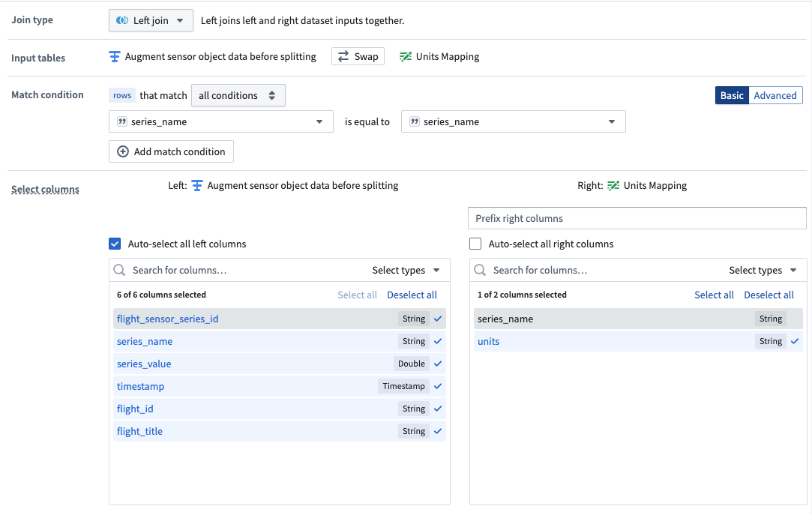This screenshot has width=812, height=515.
Task: Deselect the units column checkmark
Action: click(795, 341)
